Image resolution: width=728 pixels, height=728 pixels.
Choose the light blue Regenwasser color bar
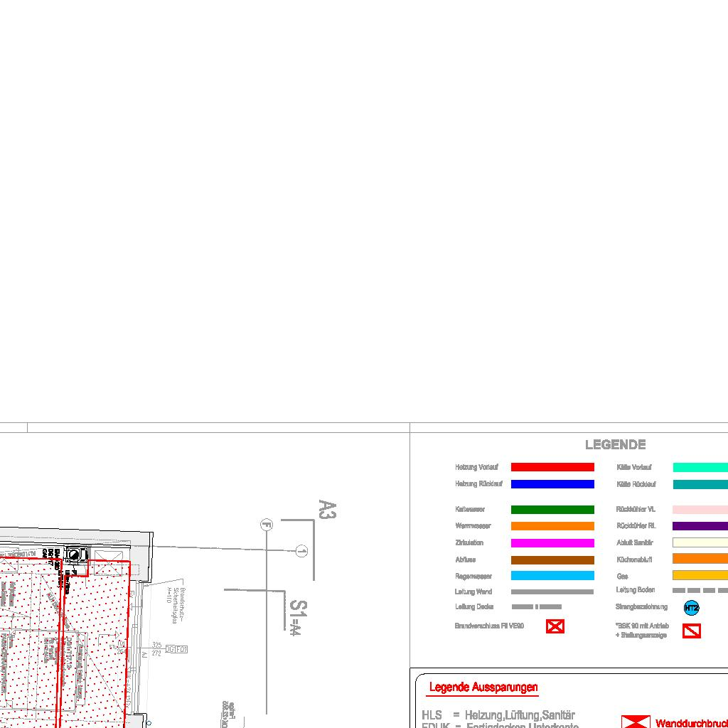(552, 576)
